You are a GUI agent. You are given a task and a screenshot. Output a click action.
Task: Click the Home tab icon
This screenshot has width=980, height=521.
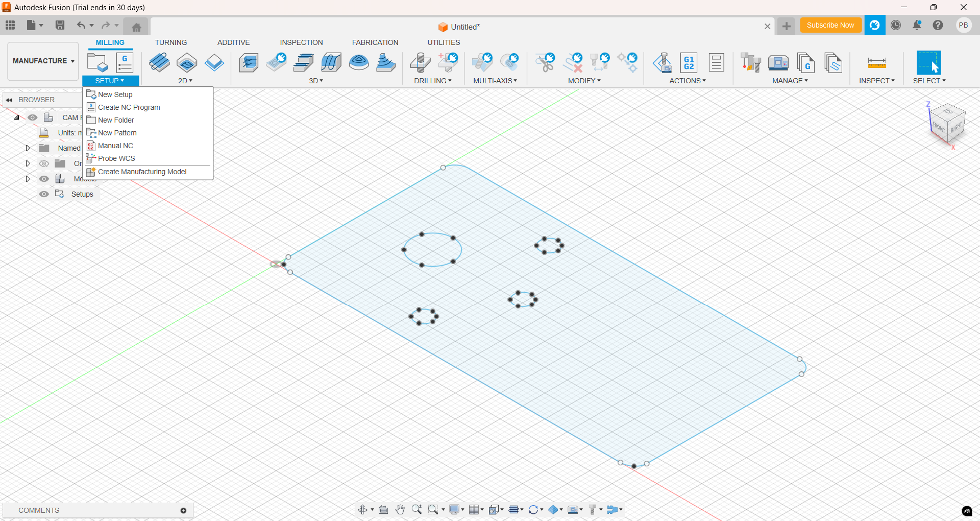tap(136, 27)
